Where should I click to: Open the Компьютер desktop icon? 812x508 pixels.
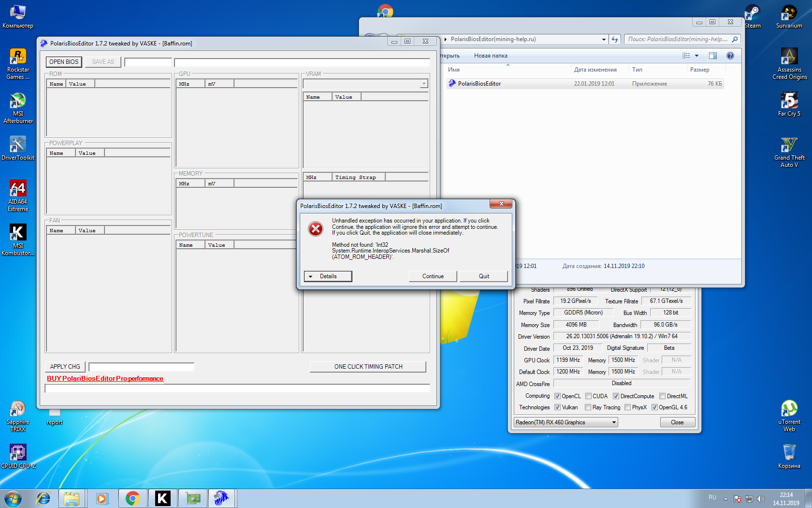click(x=18, y=16)
